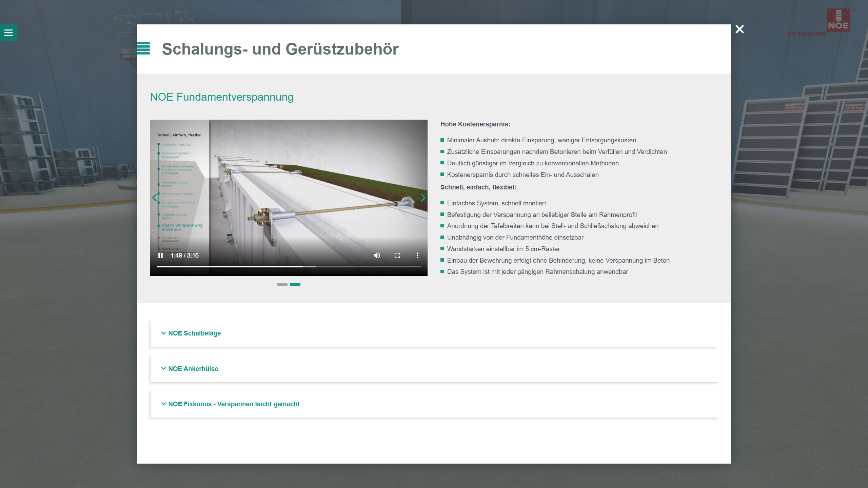The width and height of the screenshot is (868, 488).
Task: Click 'Wandstärken einstellbar im 5 cm-Raster' bullet
Action: (504, 249)
